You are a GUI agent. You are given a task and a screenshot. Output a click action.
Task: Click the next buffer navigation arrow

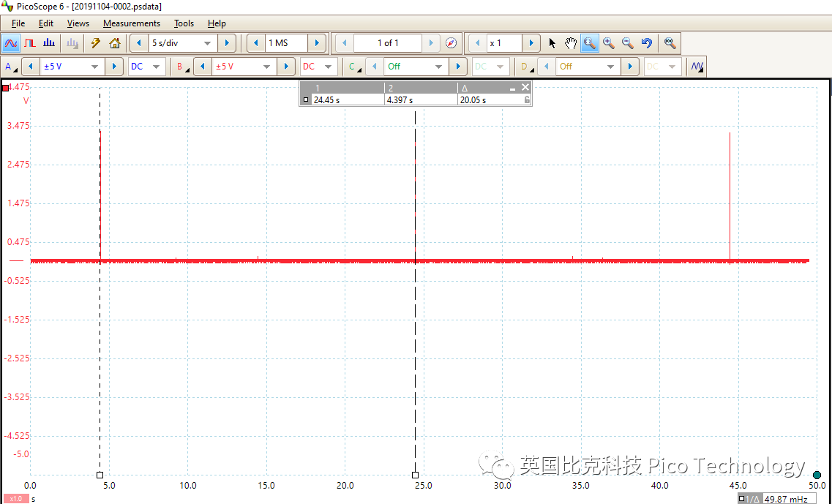pyautogui.click(x=431, y=42)
